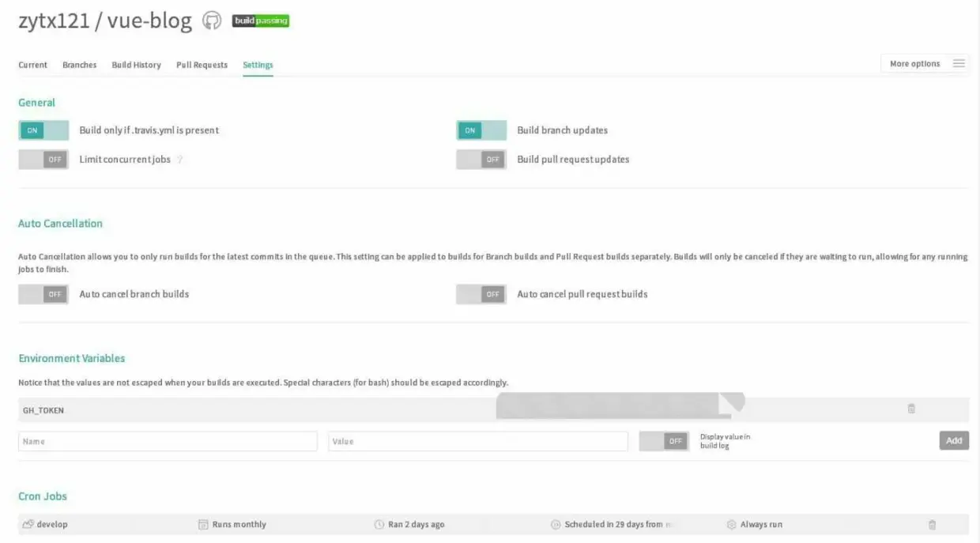Click the GH_TOKEN variable name
The image size is (980, 543).
click(x=43, y=410)
